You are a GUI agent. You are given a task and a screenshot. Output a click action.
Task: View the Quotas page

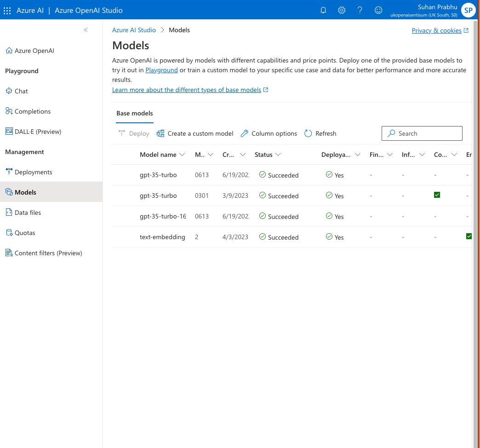26,232
